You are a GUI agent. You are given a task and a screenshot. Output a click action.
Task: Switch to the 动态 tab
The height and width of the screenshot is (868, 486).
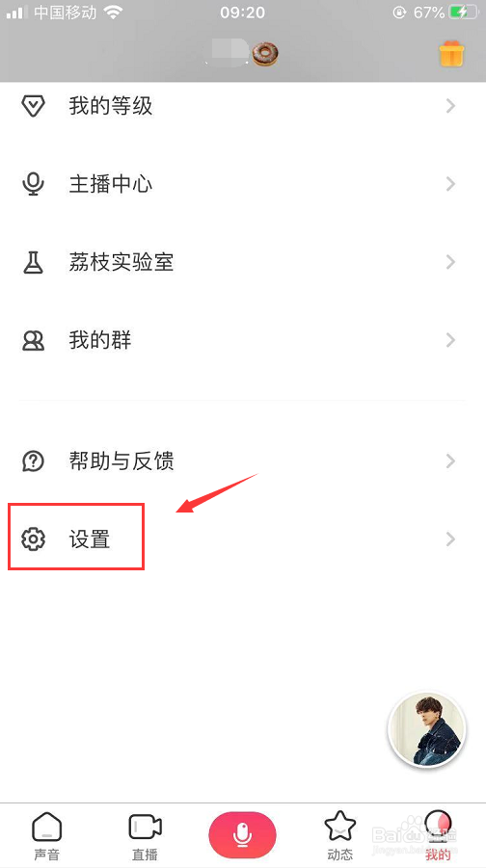[339, 836]
